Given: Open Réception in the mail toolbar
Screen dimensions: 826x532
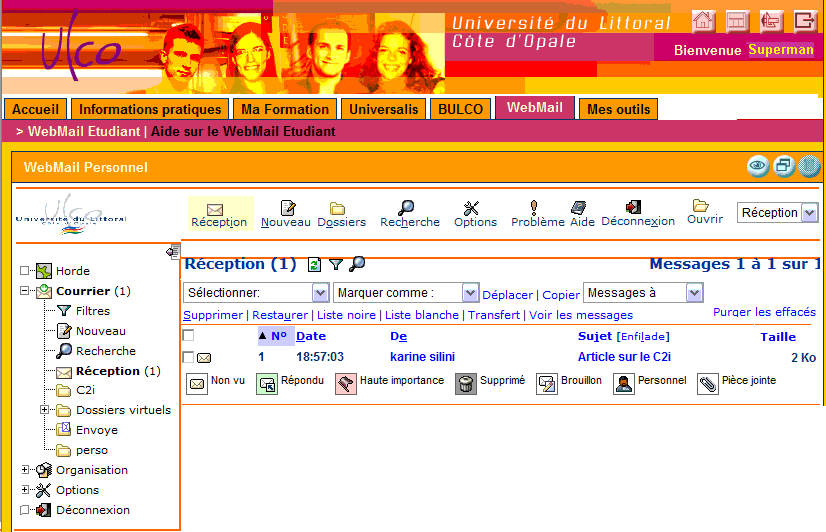Looking at the screenshot, I should (220, 215).
